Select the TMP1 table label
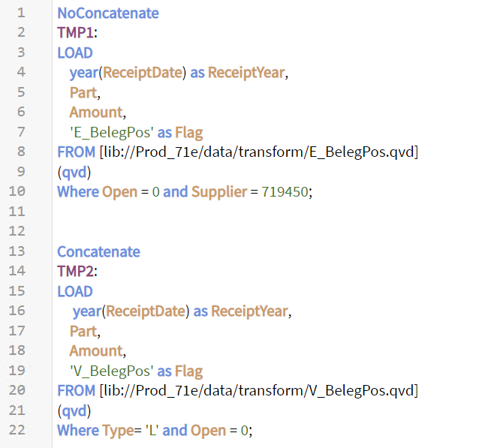Image resolution: width=479 pixels, height=448 pixels. pos(76,33)
